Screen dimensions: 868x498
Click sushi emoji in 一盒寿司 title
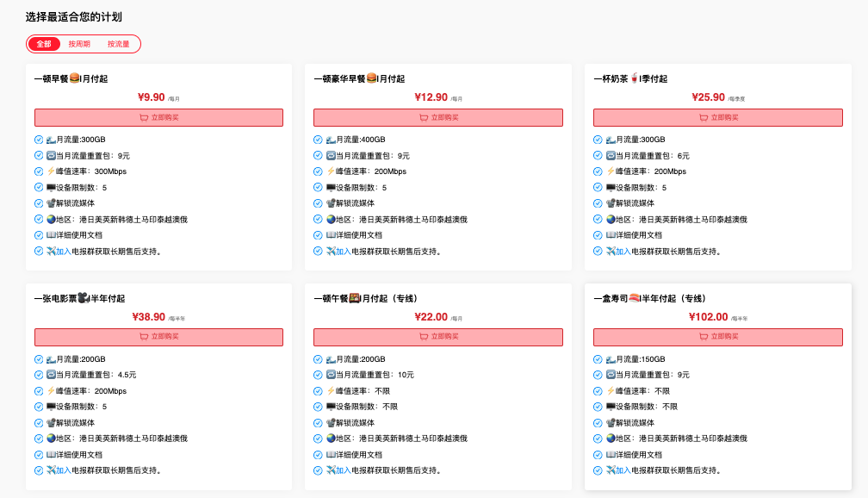click(634, 298)
